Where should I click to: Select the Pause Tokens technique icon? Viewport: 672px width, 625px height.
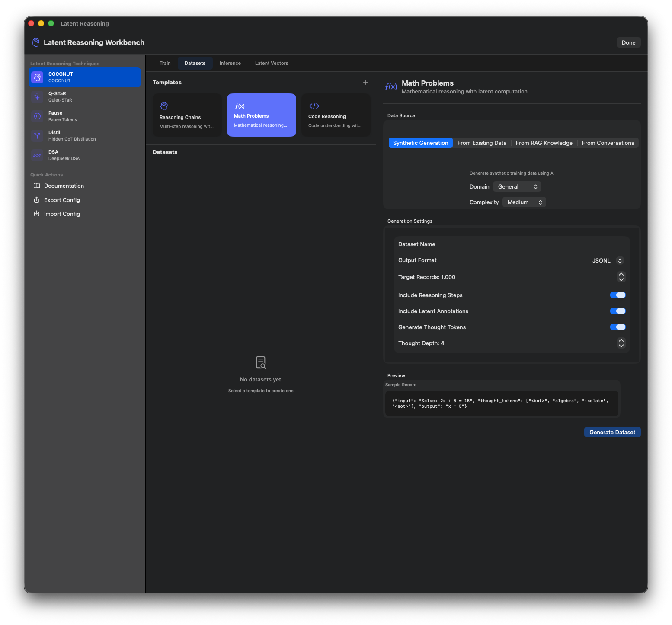(x=37, y=116)
